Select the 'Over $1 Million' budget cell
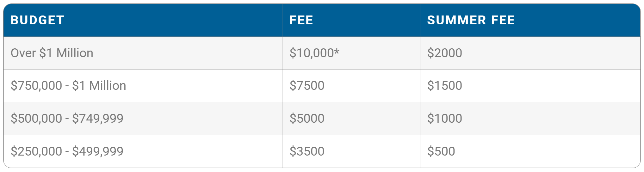The height and width of the screenshot is (172, 644). click(52, 53)
